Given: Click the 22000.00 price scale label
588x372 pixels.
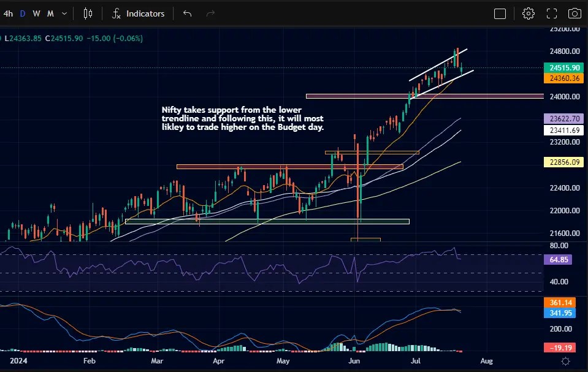Looking at the screenshot, I should 564,210.
